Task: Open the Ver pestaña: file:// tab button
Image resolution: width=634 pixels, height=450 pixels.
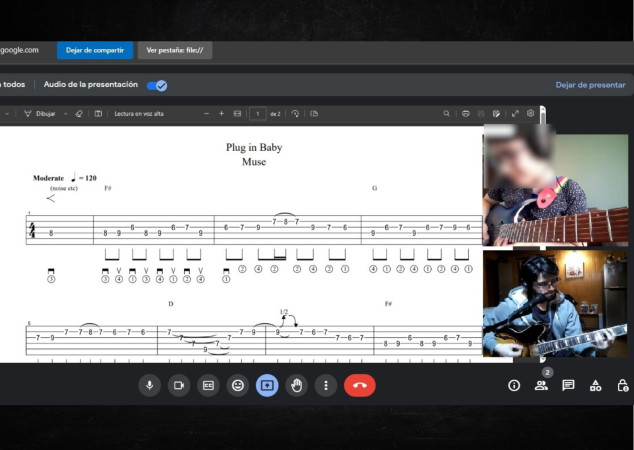Action: coord(175,50)
